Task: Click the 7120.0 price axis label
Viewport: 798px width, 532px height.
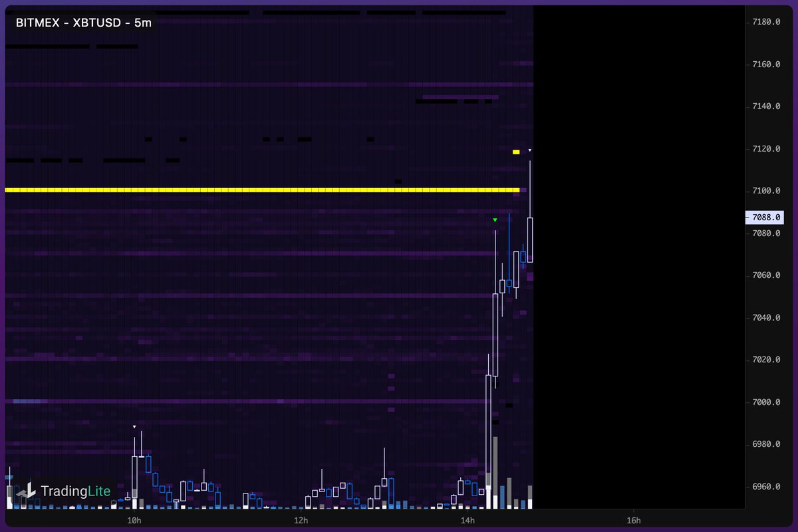Action: click(765, 149)
